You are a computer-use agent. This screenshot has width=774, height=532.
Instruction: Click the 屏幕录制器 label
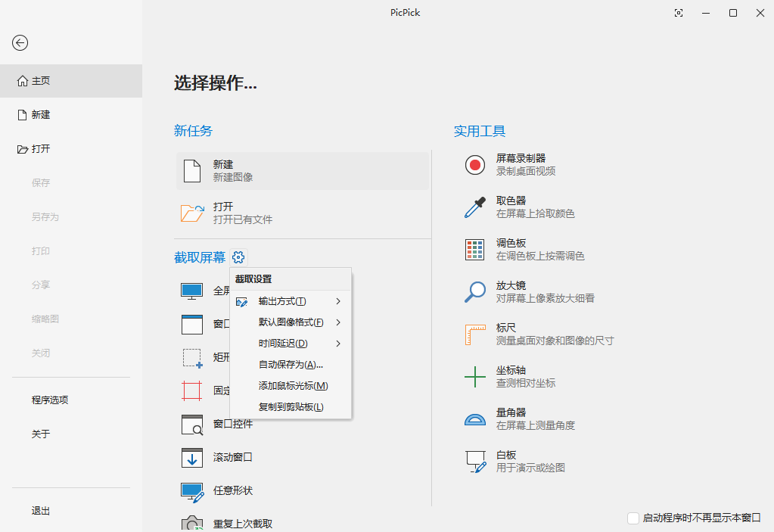pyautogui.click(x=521, y=158)
